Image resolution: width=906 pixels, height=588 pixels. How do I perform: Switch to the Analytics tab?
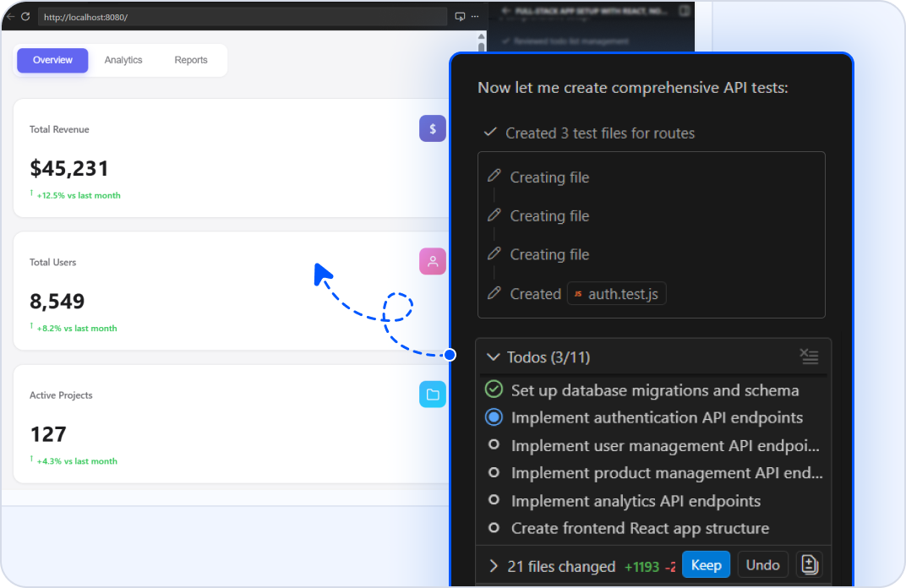click(x=123, y=60)
